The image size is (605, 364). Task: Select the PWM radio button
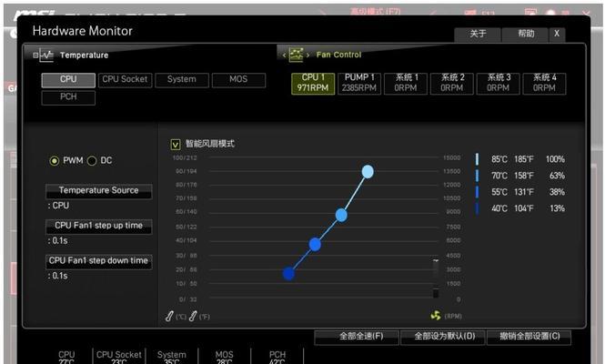pos(55,160)
